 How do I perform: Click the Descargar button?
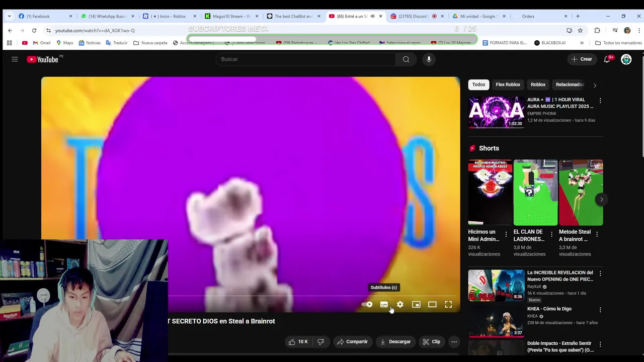coord(395,342)
